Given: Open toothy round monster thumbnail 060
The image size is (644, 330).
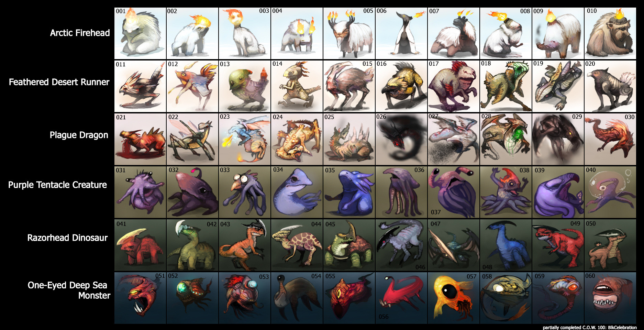Looking at the screenshot, I should 610,298.
